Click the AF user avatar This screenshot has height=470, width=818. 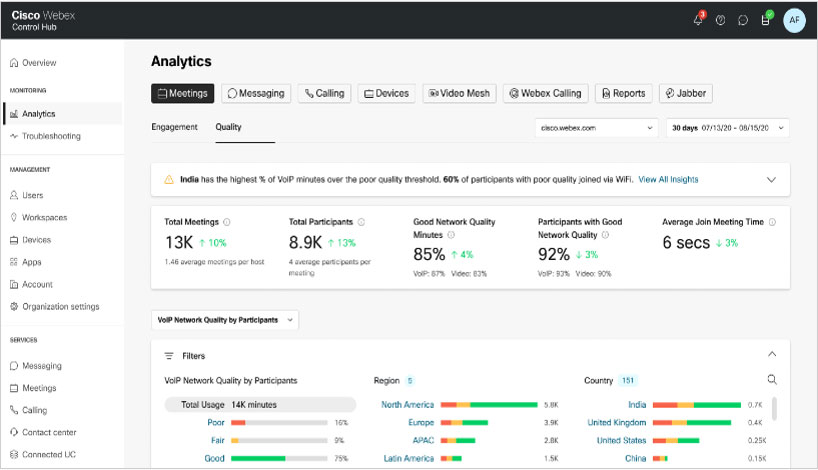pyautogui.click(x=793, y=20)
